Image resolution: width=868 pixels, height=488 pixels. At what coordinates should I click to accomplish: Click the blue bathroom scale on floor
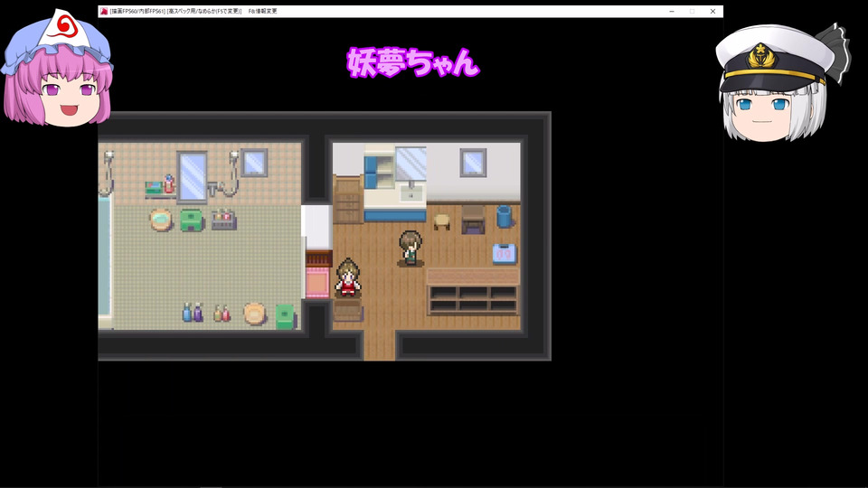pos(505,253)
